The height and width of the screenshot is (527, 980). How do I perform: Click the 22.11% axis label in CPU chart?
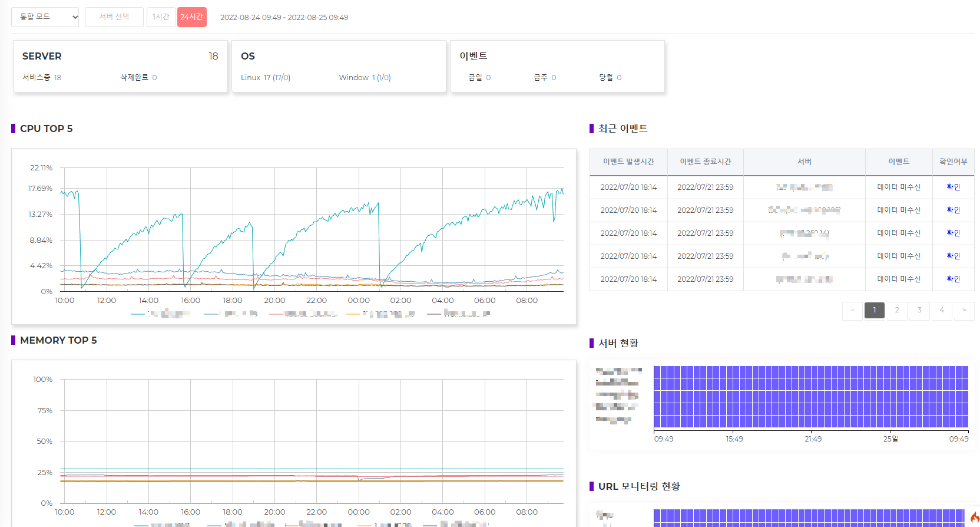(41, 168)
